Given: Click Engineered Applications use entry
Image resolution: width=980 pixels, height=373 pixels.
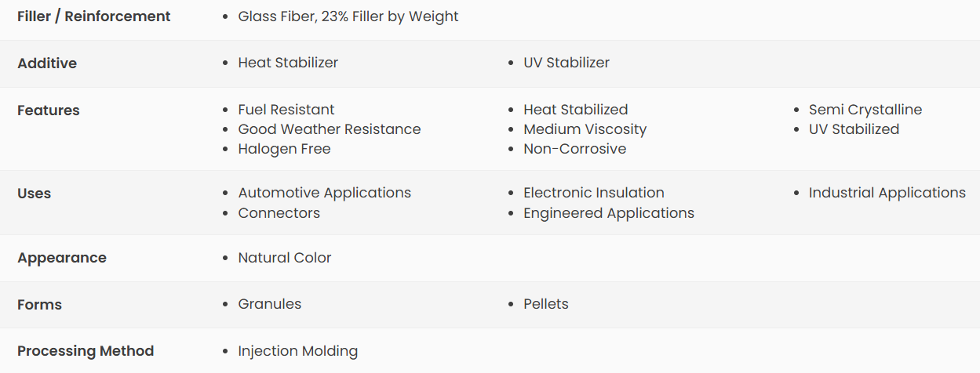Looking at the screenshot, I should 609,213.
